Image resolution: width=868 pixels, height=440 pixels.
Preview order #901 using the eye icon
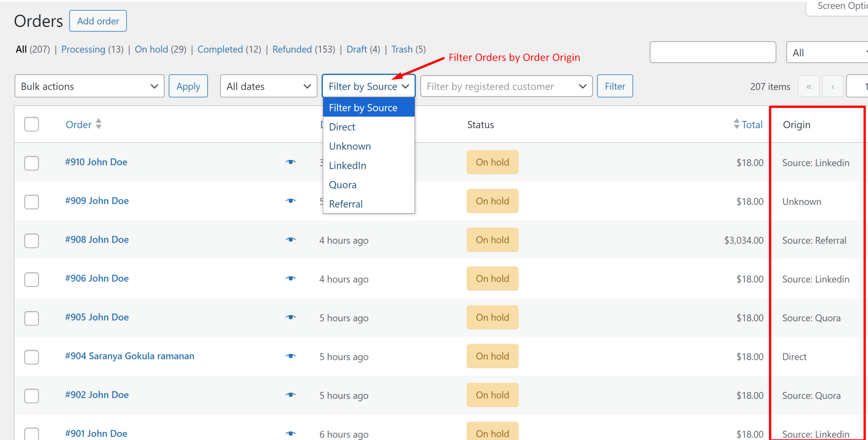(291, 433)
